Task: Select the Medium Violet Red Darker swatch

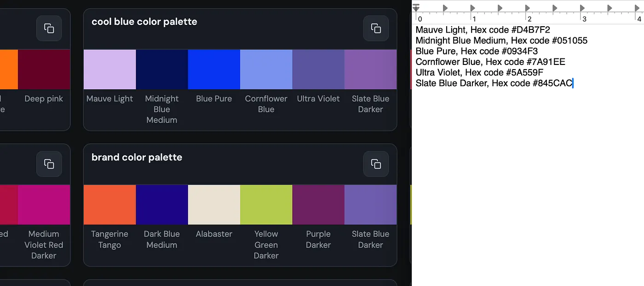Action: pos(44,205)
